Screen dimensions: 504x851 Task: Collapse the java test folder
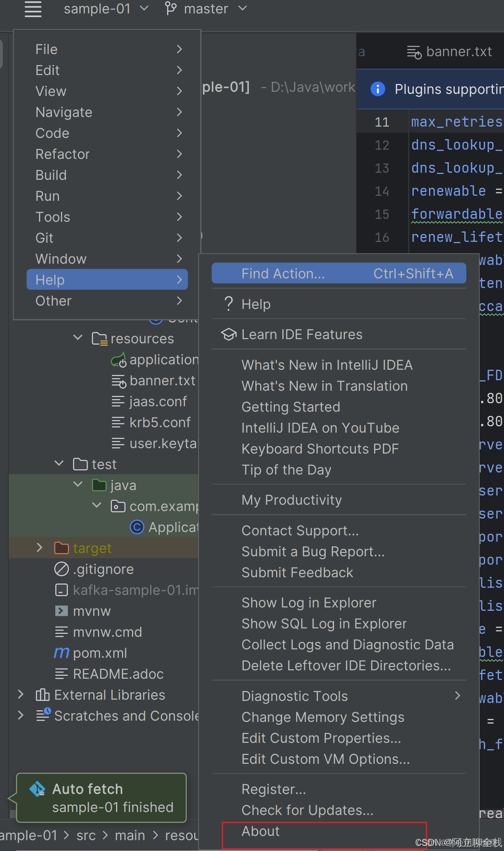click(x=78, y=484)
